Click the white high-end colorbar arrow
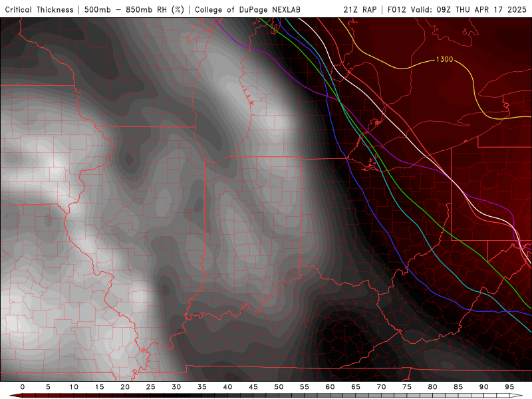The height and width of the screenshot is (399, 532). [x=516, y=396]
